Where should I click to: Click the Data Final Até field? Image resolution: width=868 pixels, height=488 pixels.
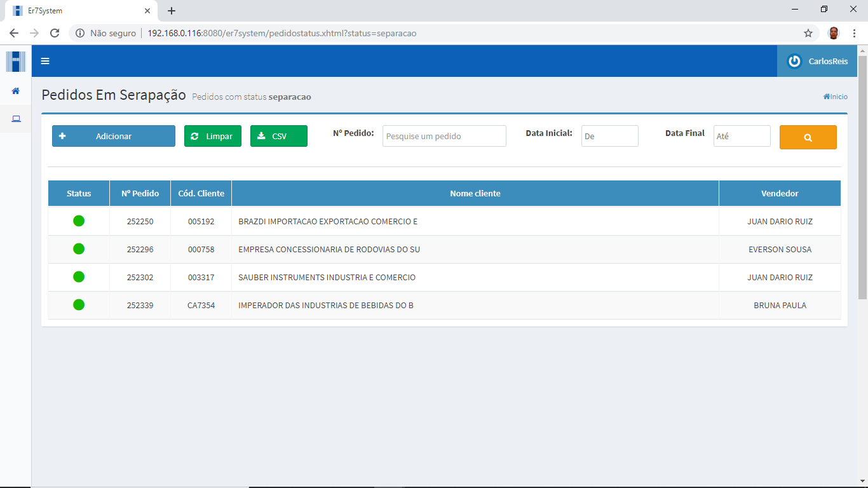pyautogui.click(x=742, y=136)
